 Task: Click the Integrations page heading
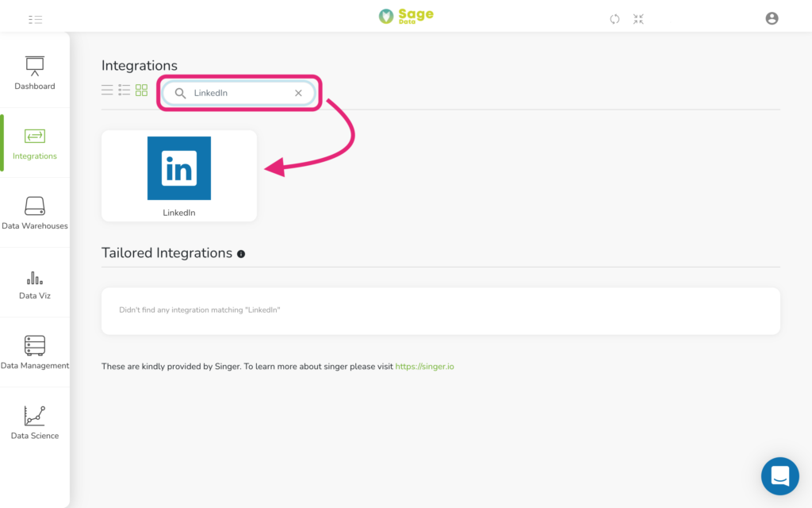140,65
